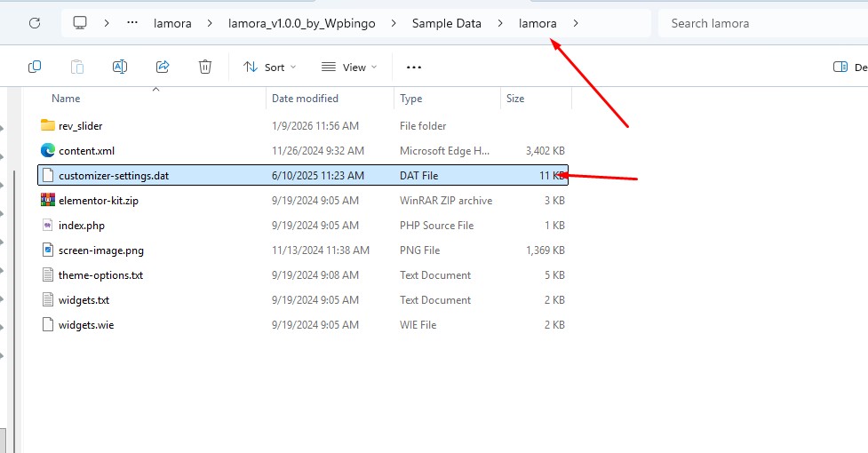The image size is (868, 453).
Task: Expand hidden breadcrumb path ellipsis
Action: click(x=132, y=23)
